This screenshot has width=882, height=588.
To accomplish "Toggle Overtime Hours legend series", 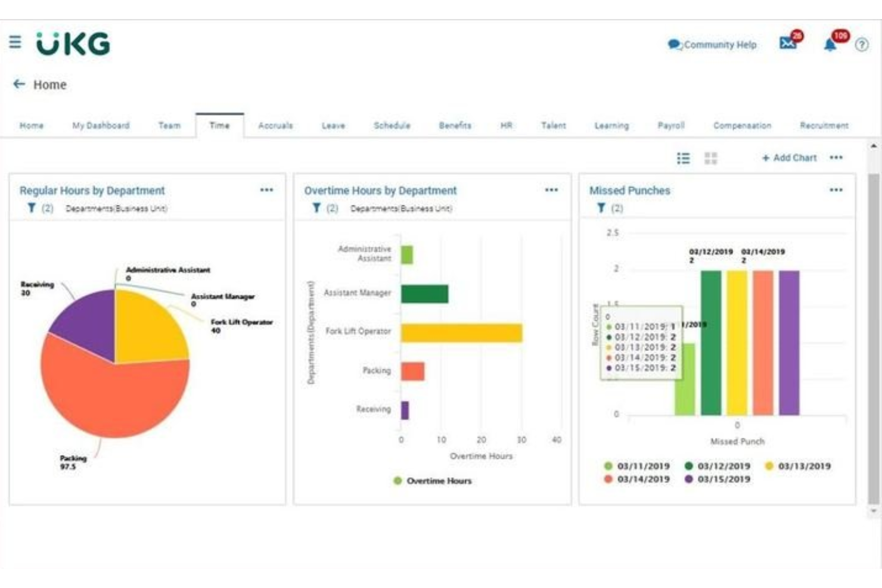I will pos(432,481).
